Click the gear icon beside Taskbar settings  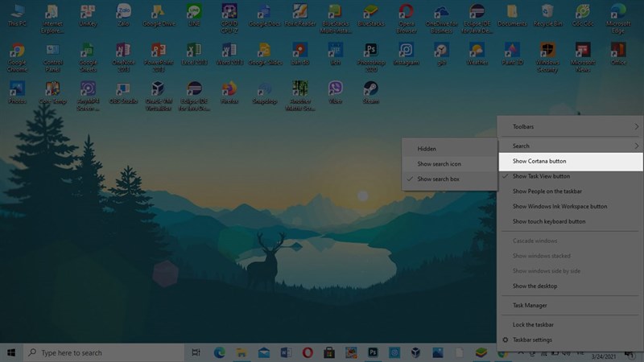[x=505, y=339]
